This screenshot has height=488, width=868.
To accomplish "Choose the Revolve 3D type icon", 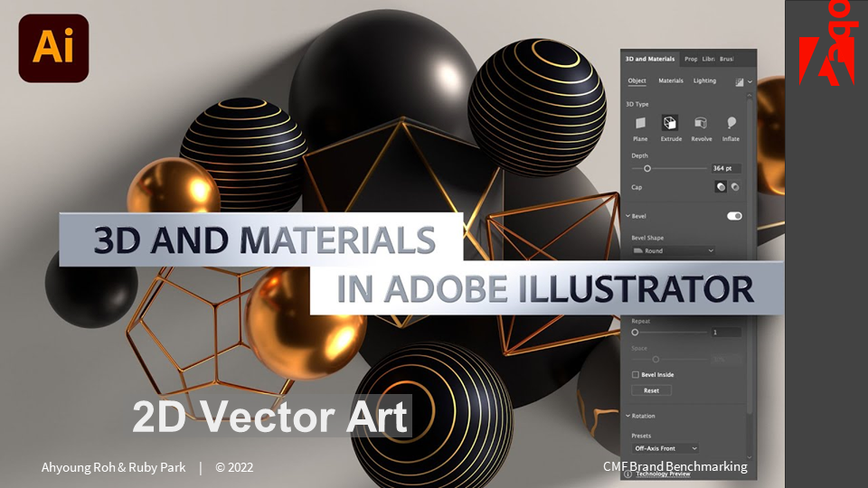I will click(701, 123).
